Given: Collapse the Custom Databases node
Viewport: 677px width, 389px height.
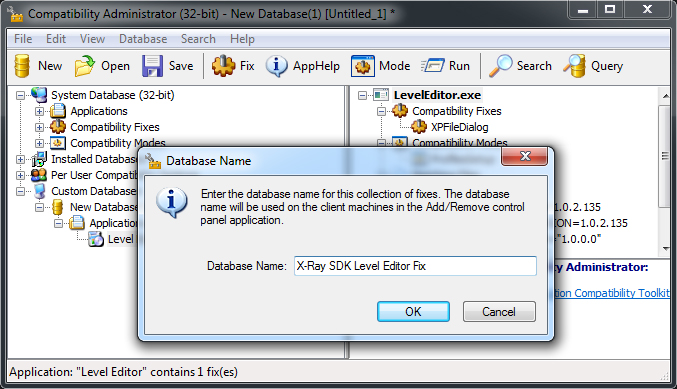Looking at the screenshot, I should click(20, 191).
